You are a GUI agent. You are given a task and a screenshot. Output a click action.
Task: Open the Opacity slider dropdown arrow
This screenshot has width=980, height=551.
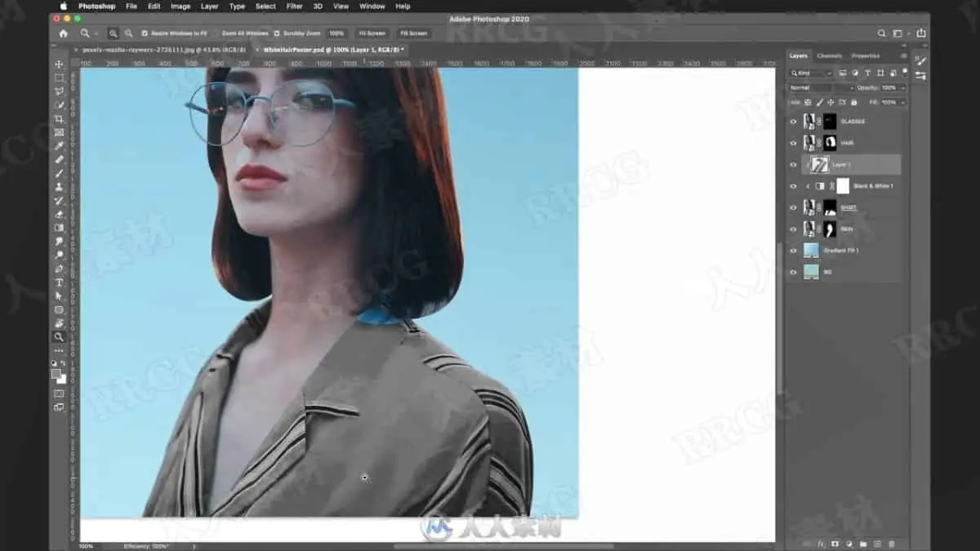coord(902,87)
